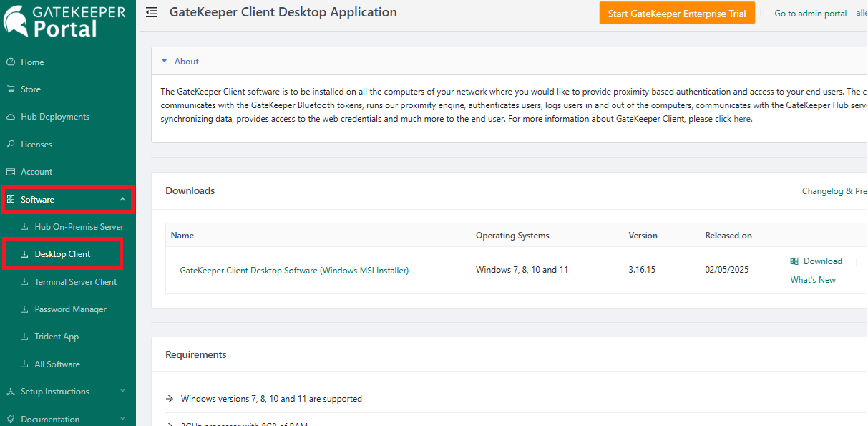This screenshot has width=868, height=426.
Task: Click the Requirements section heading
Action: click(x=196, y=354)
